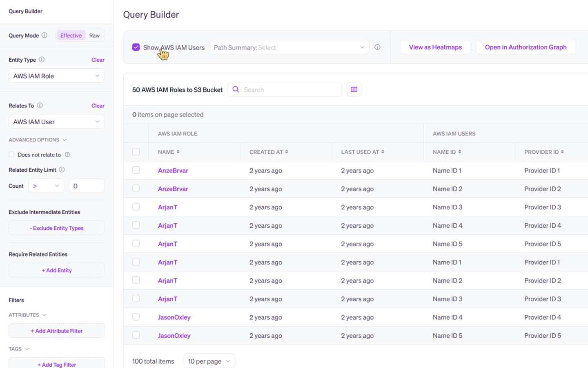
Task: Click the Relates To info icon
Action: [x=40, y=105]
